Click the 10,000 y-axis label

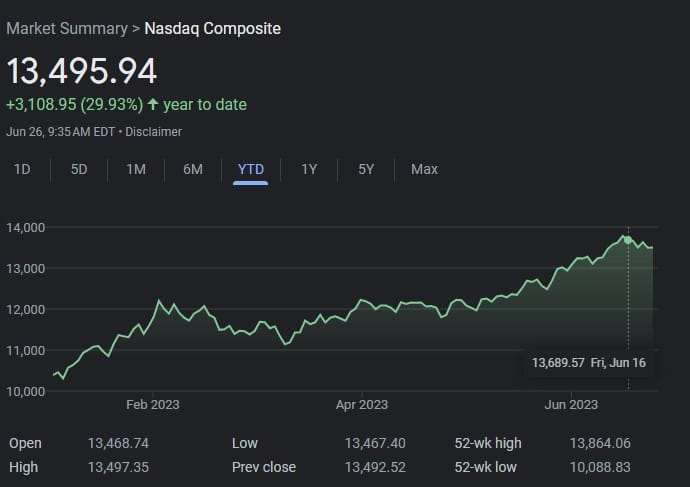click(26, 392)
